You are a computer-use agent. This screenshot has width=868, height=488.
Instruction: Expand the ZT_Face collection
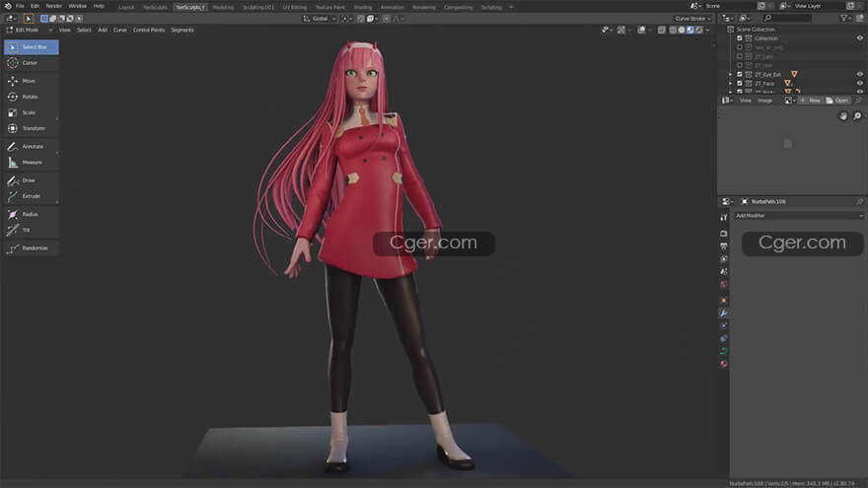tap(730, 83)
